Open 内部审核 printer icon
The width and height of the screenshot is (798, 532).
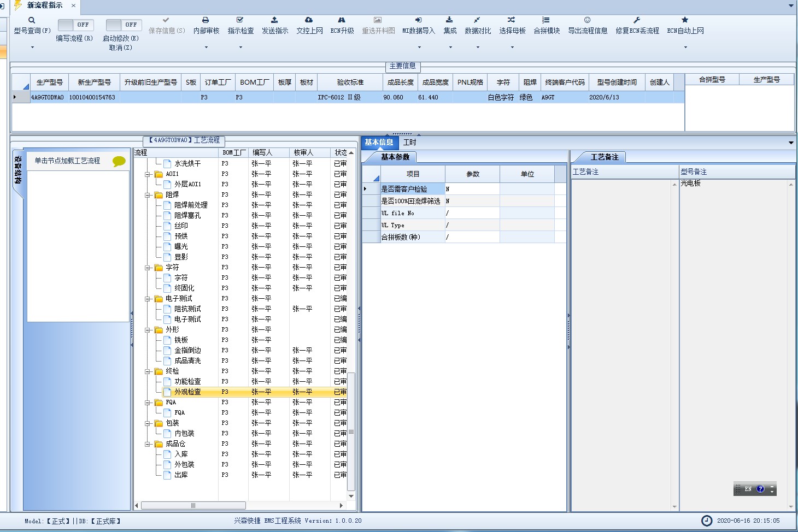[206, 20]
